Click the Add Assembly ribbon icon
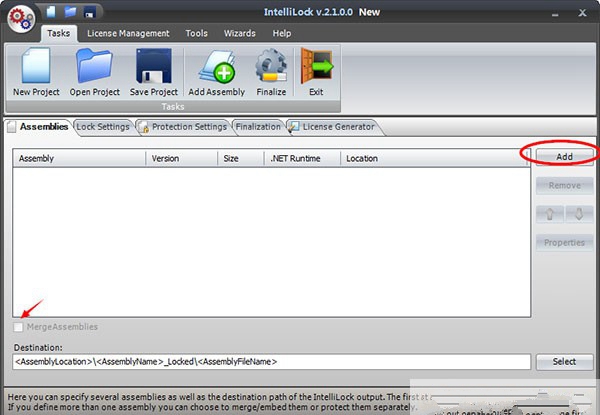Image resolution: width=600 pixels, height=415 pixels. coord(217,72)
